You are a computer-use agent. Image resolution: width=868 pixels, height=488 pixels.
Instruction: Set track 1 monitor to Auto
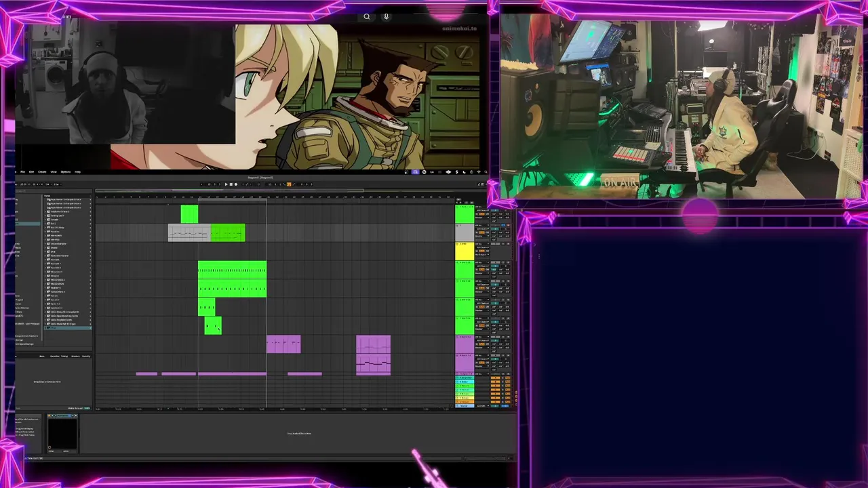[x=481, y=214]
